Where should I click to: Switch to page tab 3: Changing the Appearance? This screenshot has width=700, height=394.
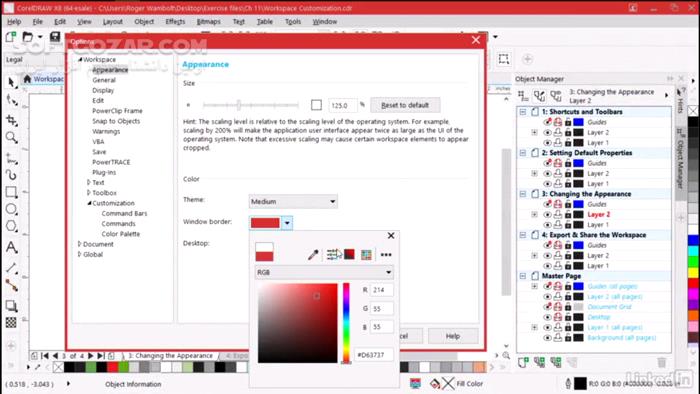pyautogui.click(x=170, y=356)
